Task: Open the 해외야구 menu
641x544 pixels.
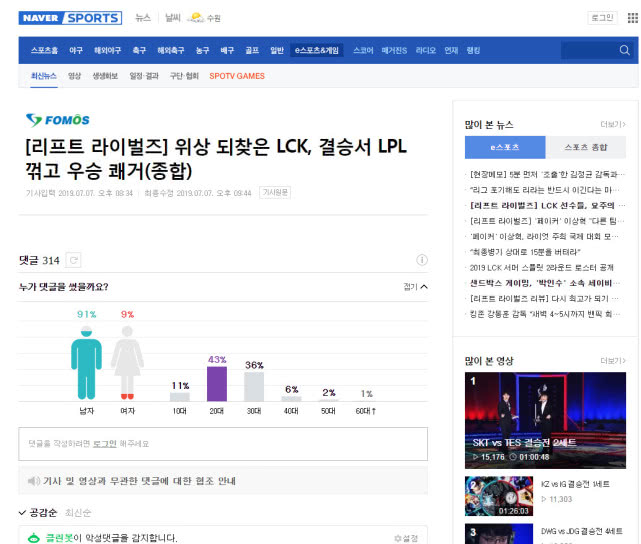Action: pos(108,50)
